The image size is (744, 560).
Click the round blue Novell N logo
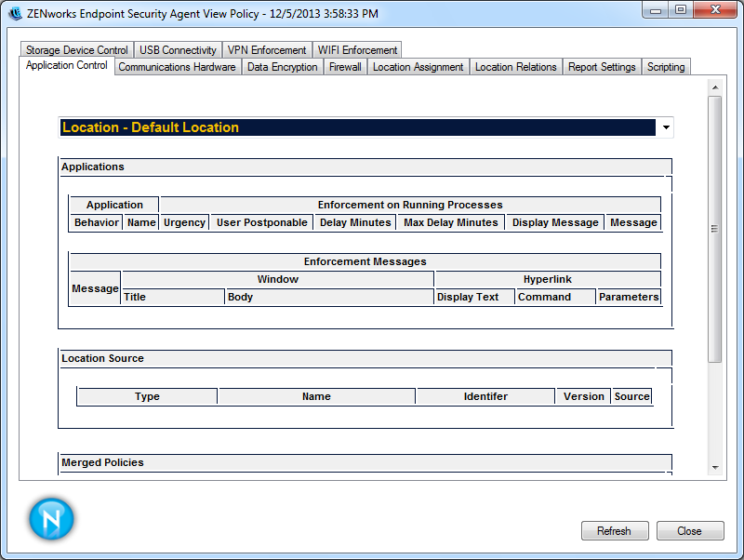click(51, 519)
